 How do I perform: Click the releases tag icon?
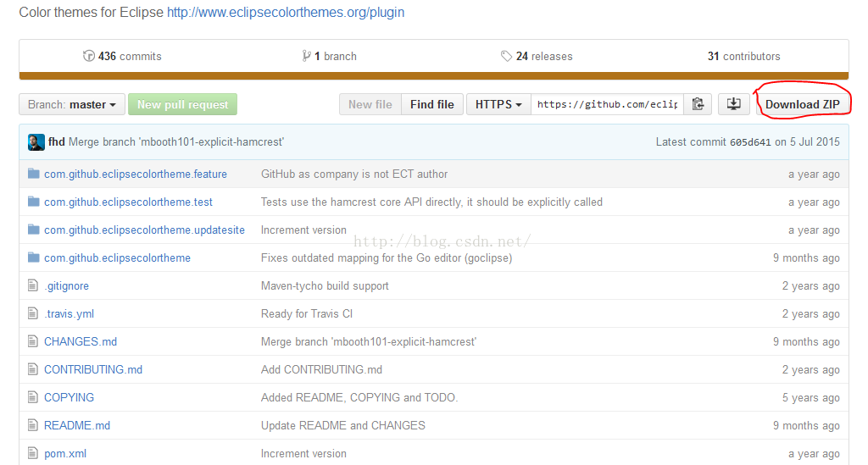(506, 56)
